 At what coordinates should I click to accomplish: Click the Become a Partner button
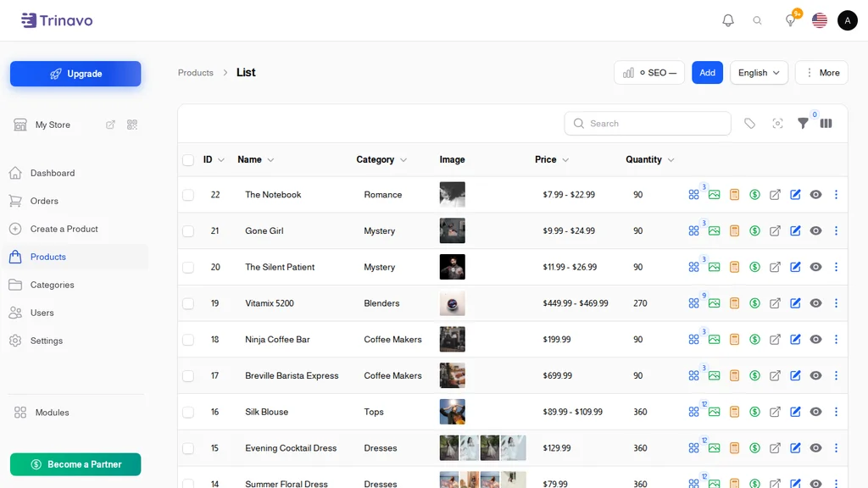click(75, 464)
